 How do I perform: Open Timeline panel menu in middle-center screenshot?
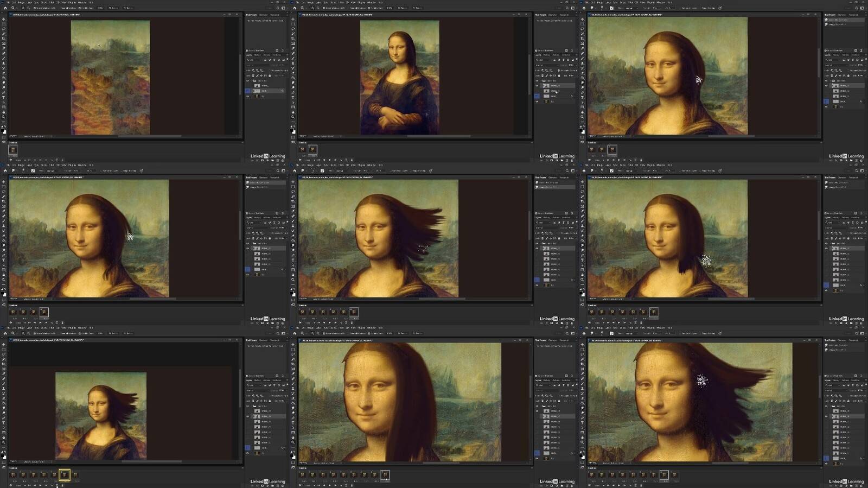pos(532,305)
